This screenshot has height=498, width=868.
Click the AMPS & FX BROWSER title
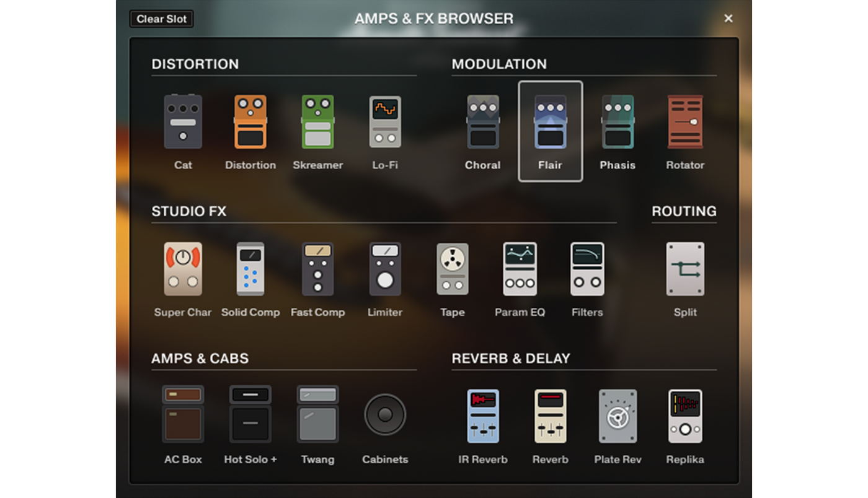[434, 19]
